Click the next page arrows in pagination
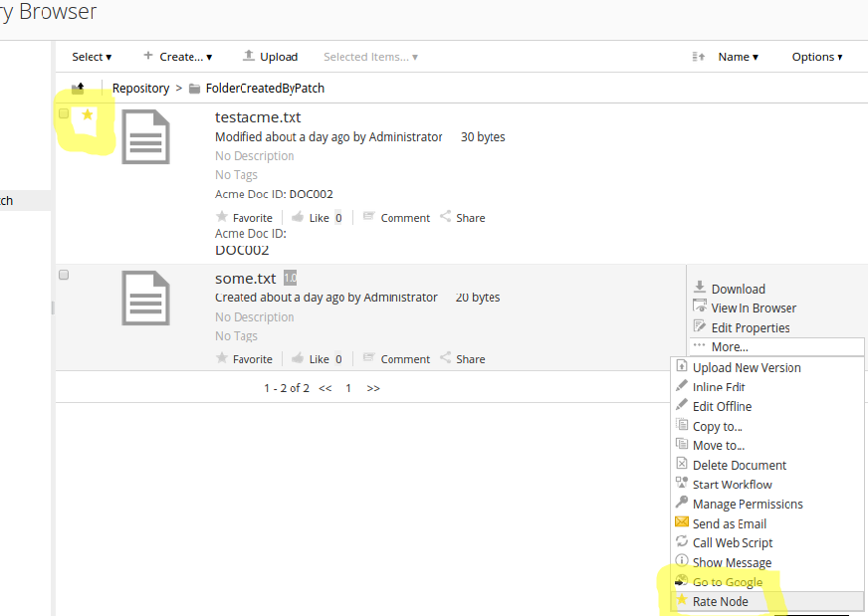Screen dimensions: 868x616 click(x=373, y=388)
